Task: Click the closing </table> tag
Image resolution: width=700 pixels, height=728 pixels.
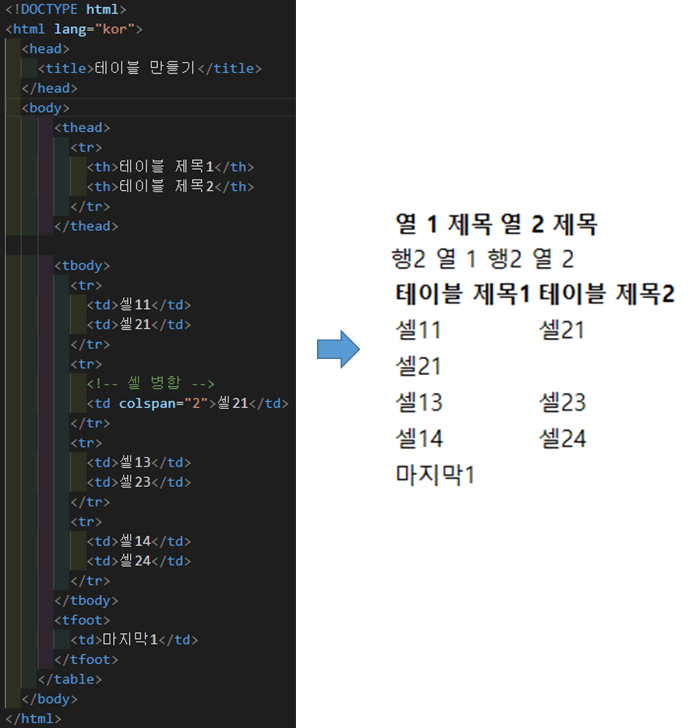Action: coord(70,679)
